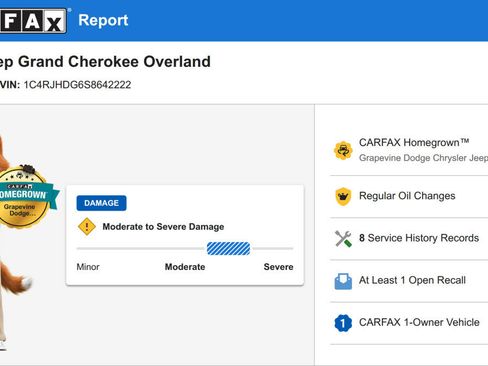Image resolution: width=488 pixels, height=366 pixels.
Task: Click the Service History wrench icon
Action: pyautogui.click(x=343, y=239)
